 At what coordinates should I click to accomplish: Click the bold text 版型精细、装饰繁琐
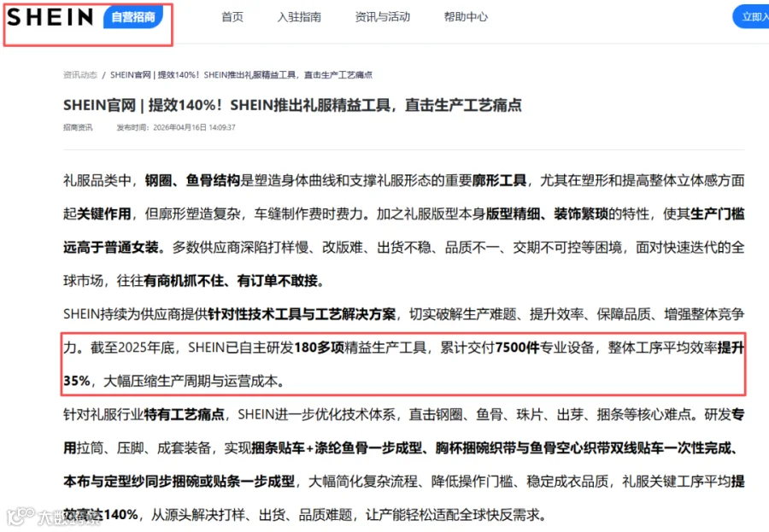click(x=546, y=213)
